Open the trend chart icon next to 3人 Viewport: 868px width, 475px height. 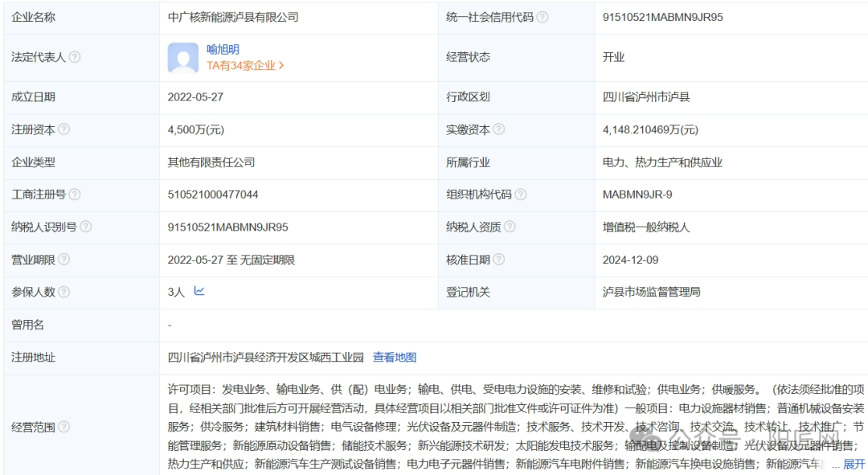coord(198,293)
